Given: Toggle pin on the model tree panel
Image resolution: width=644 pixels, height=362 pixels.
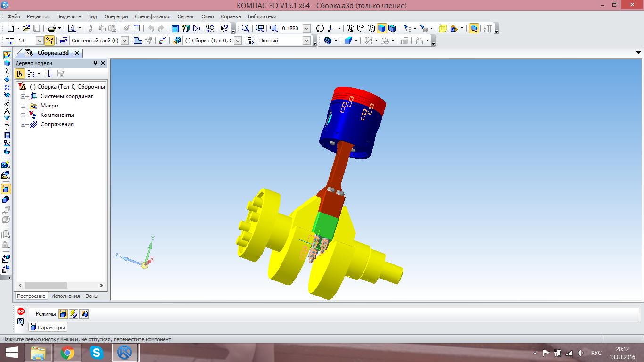Looking at the screenshot, I should tap(95, 63).
